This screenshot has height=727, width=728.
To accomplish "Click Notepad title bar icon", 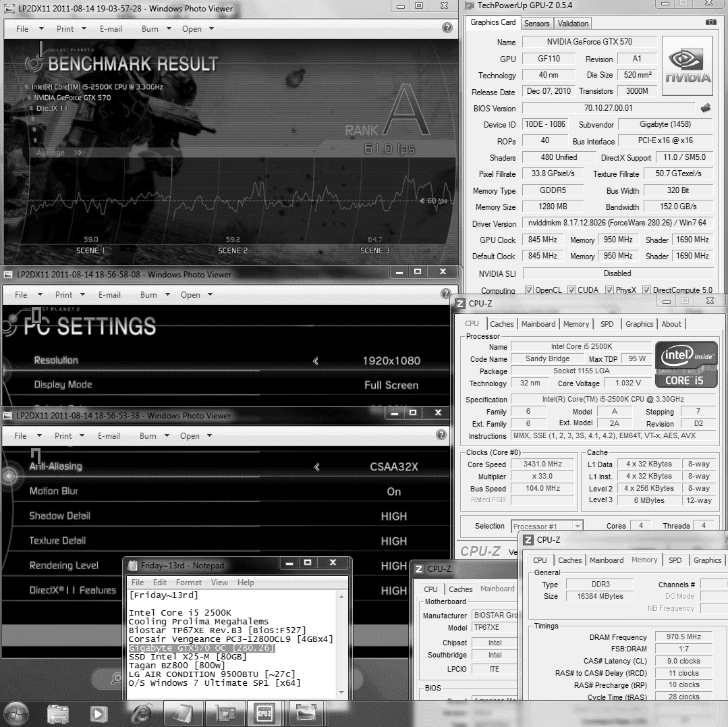I will [133, 566].
